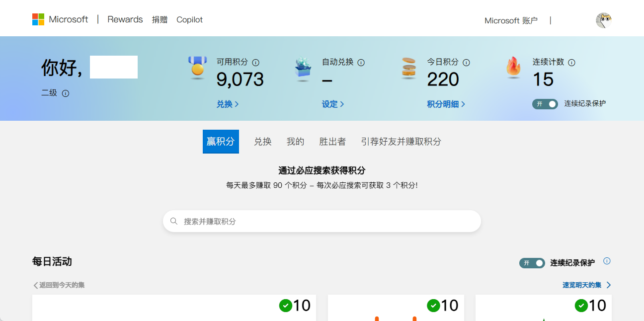Viewport: 644px width, 321px height.
Task: Expand 积分明细 points breakdown
Action: pos(446,104)
